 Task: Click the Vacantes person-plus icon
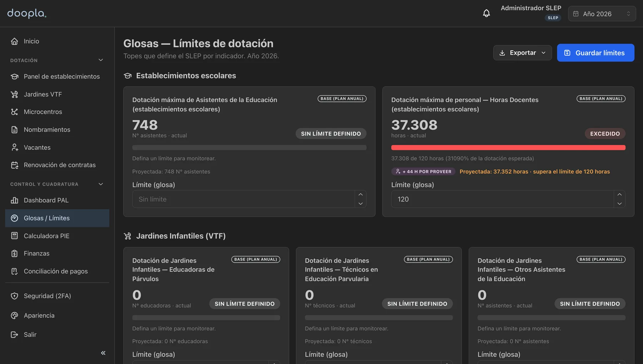(x=14, y=147)
